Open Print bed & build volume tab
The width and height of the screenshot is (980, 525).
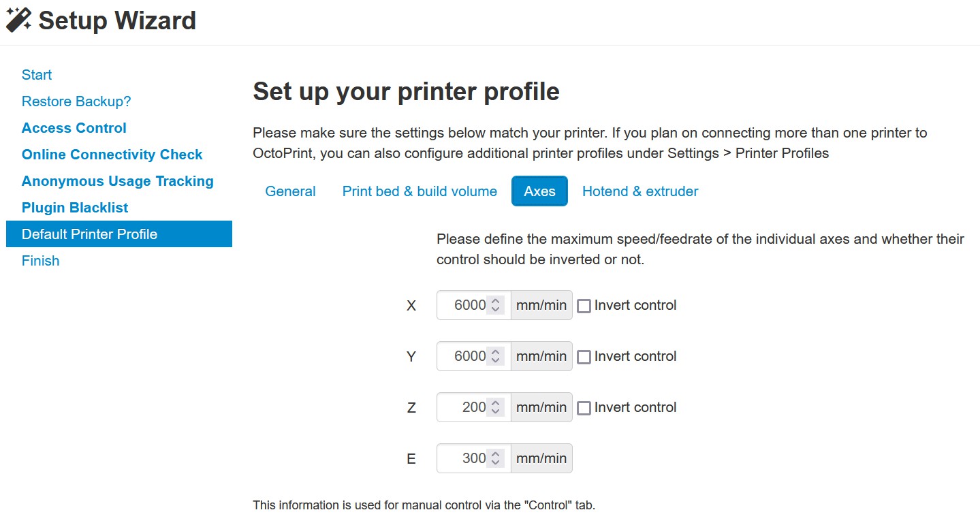click(x=420, y=191)
